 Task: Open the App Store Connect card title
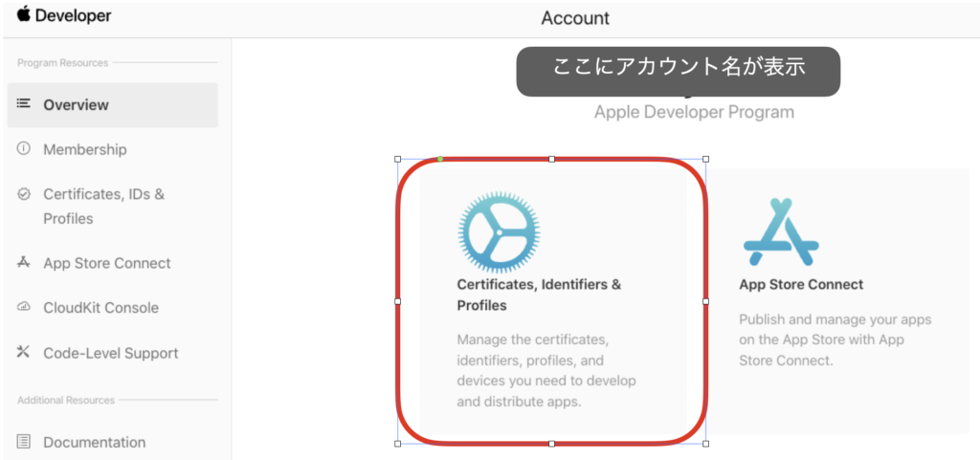[x=801, y=284]
